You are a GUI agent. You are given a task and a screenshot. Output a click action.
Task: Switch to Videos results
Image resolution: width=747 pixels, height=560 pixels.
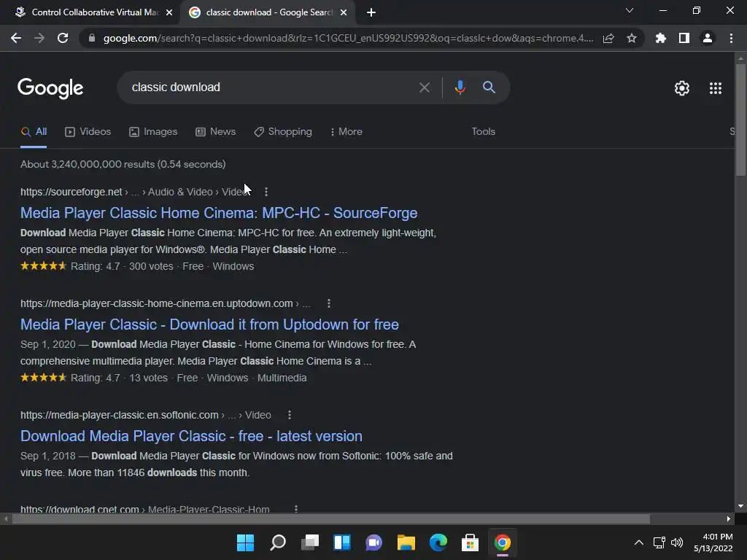point(88,132)
